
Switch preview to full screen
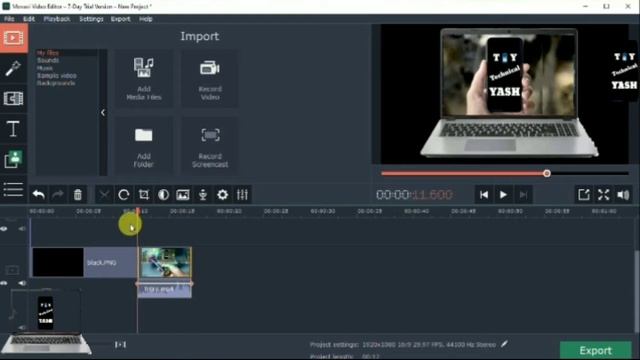603,195
